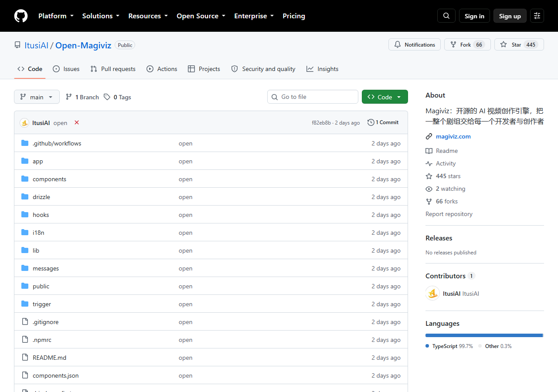Switch to the Issues tab
The height and width of the screenshot is (392, 558).
(66, 69)
